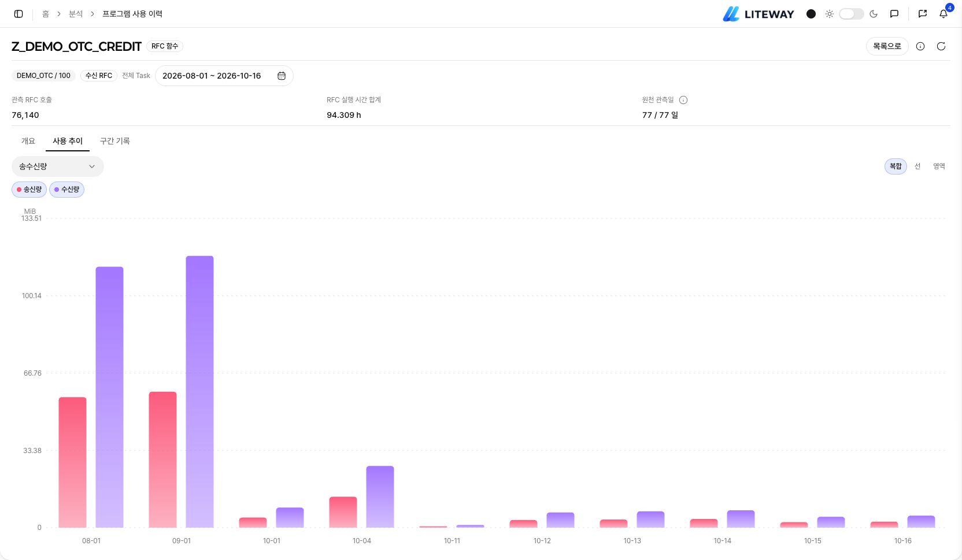Viewport: 962px width, 560px height.
Task: Select the 선 chart type
Action: click(917, 166)
